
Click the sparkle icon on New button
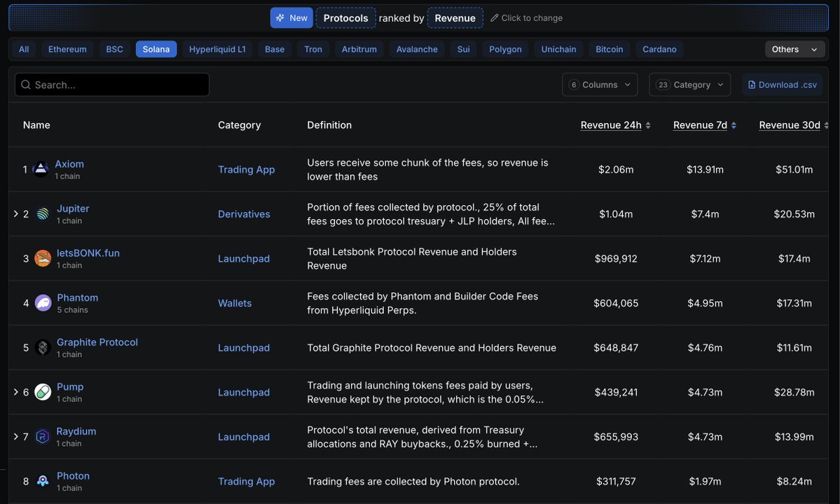pos(280,17)
